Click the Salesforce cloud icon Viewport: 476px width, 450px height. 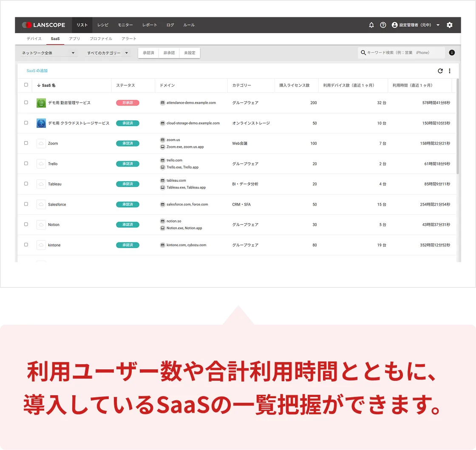point(41,204)
